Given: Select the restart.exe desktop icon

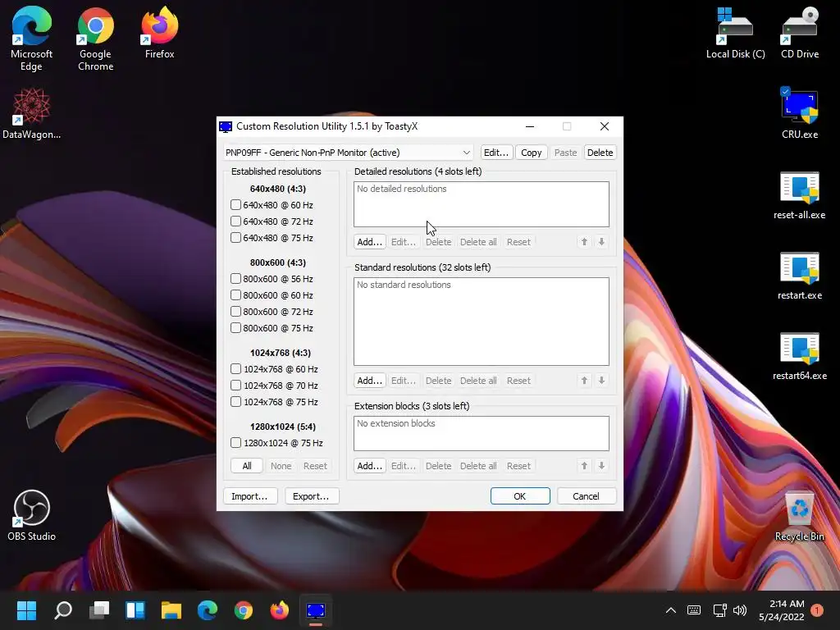Looking at the screenshot, I should (800, 276).
